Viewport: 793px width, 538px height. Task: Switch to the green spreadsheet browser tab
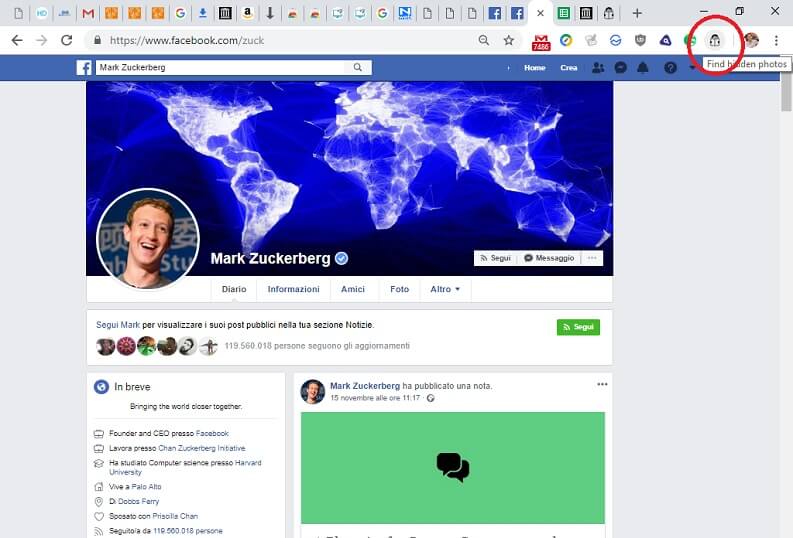point(563,13)
